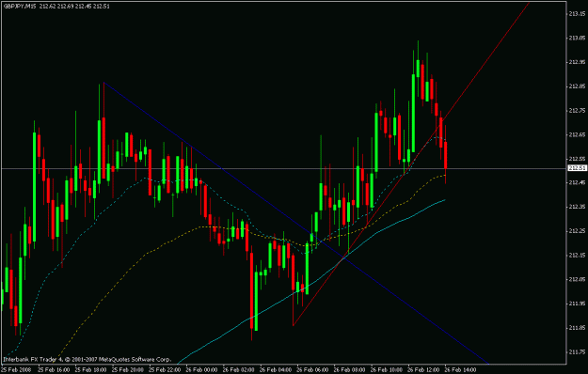Select the 25 Feb 20:00 time label
This screenshot has height=374, width=588.
pyautogui.click(x=128, y=370)
